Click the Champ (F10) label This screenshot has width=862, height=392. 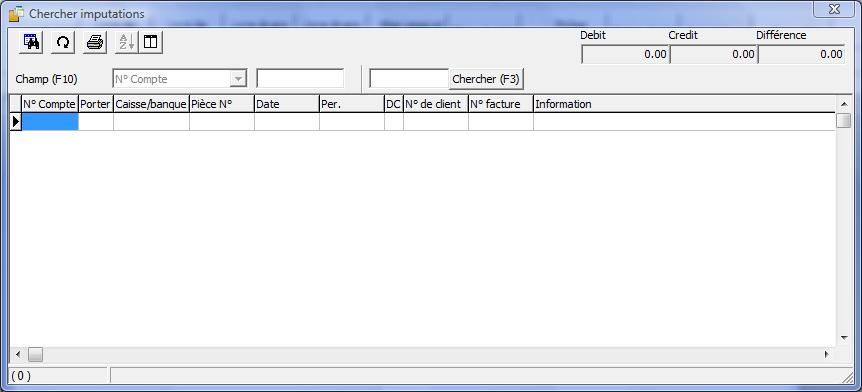[47, 79]
